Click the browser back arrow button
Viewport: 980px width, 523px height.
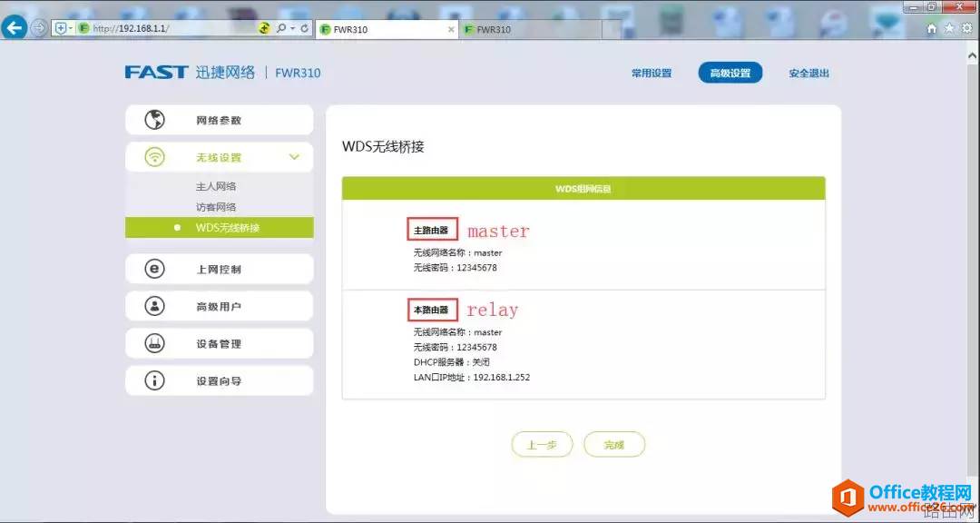click(15, 28)
